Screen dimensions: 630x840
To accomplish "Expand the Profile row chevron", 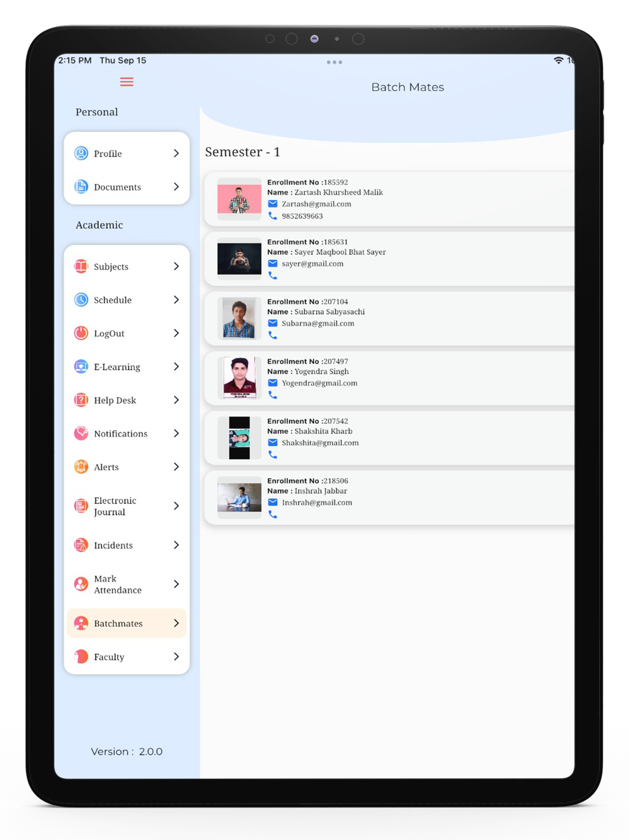I will click(x=176, y=153).
